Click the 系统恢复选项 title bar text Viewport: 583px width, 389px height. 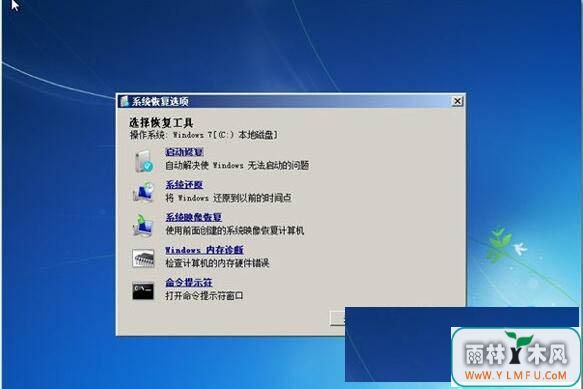160,101
